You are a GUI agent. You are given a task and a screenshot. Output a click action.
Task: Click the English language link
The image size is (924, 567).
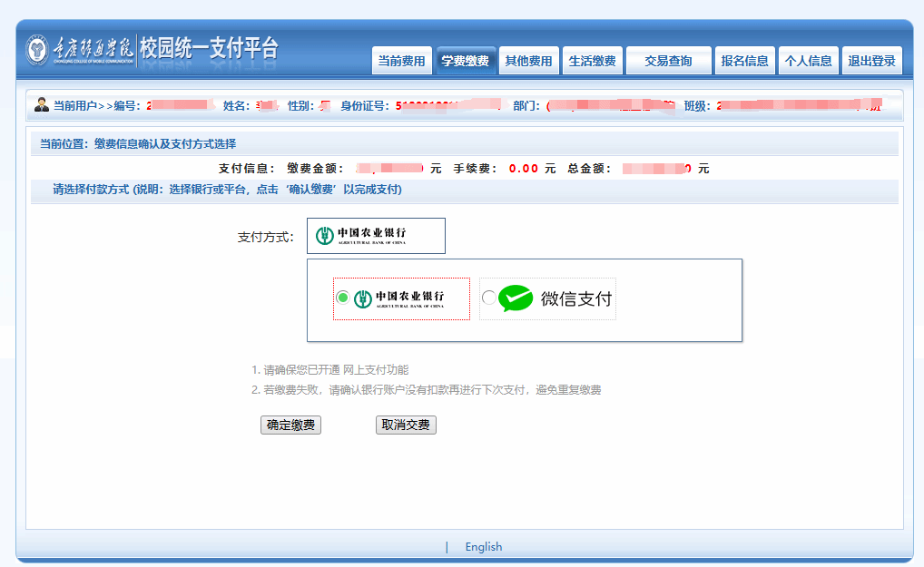[x=483, y=547]
